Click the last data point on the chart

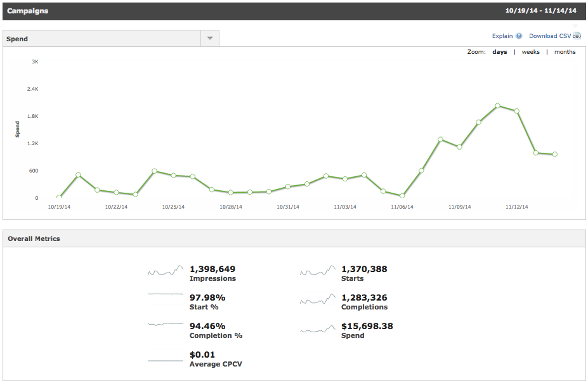[555, 154]
